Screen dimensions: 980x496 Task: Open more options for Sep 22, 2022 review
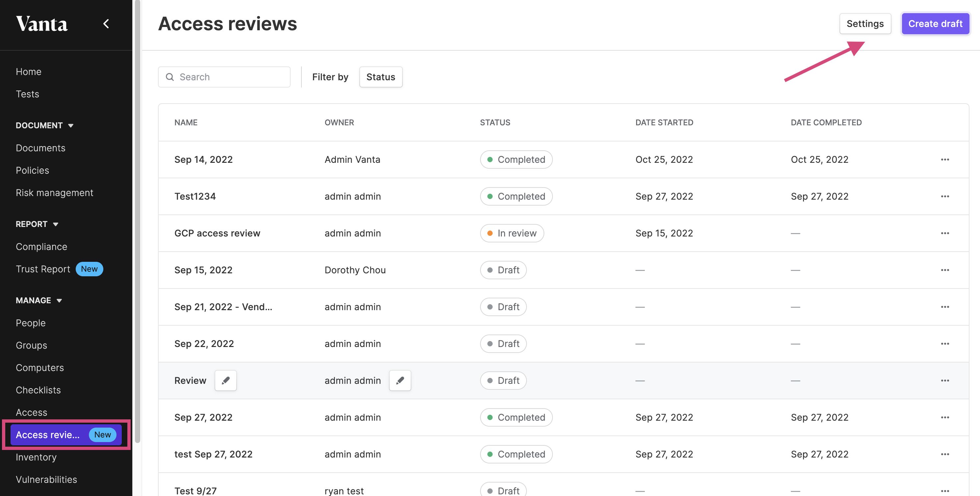(x=944, y=344)
